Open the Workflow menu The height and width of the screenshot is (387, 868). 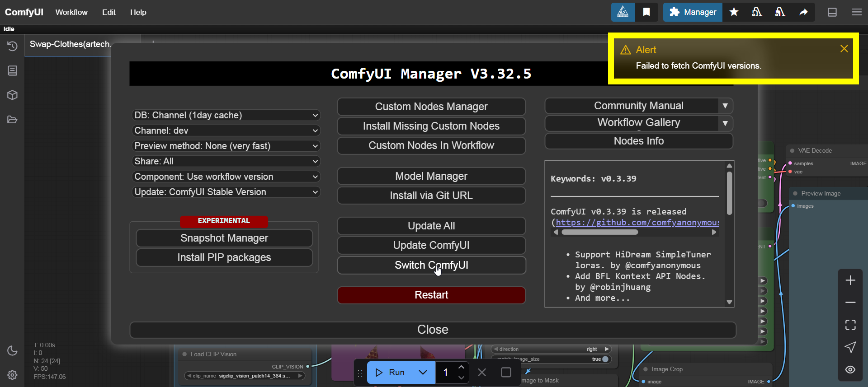[71, 12]
